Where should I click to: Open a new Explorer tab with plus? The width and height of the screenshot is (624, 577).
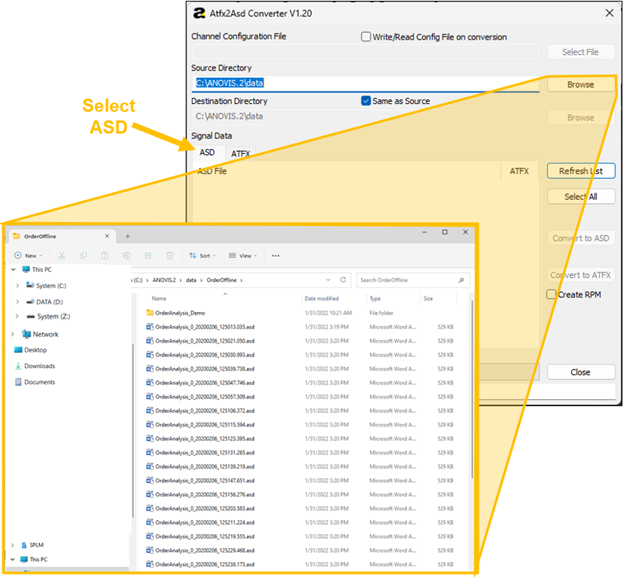coord(127,235)
